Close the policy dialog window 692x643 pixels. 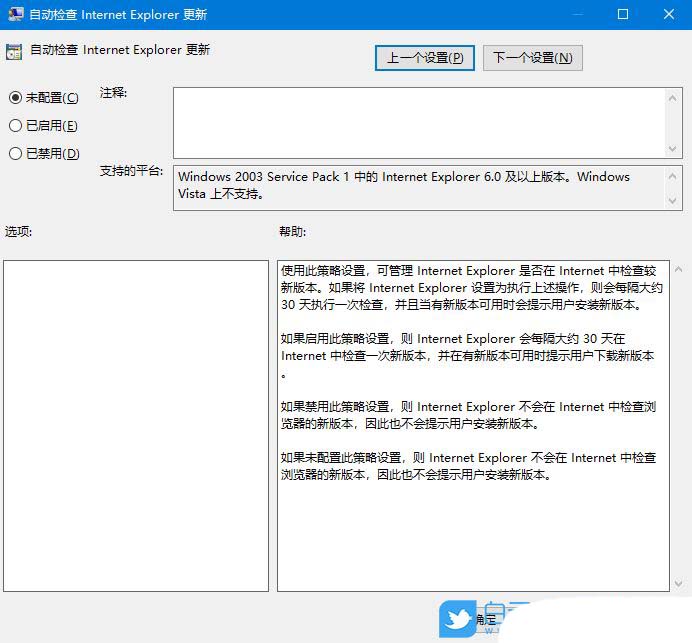pyautogui.click(x=669, y=14)
